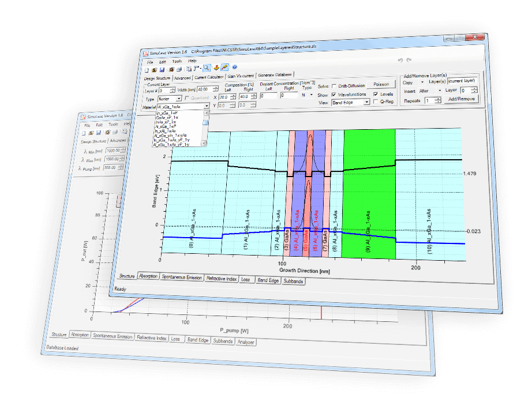Enable the Drift-Diffusion solve checkbox
Image resolution: width=532 pixels, height=413 pixels.
point(334,86)
